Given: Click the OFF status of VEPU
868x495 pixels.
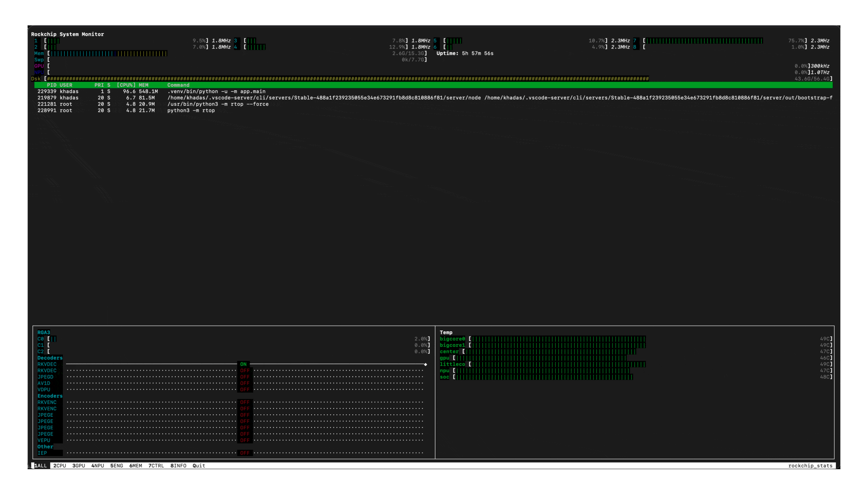Looking at the screenshot, I should click(245, 440).
